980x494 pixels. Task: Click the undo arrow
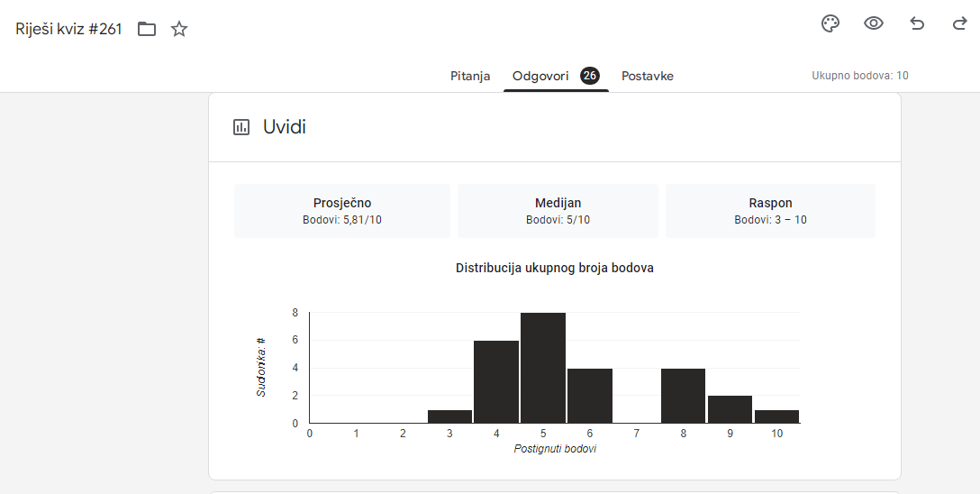[x=917, y=24]
